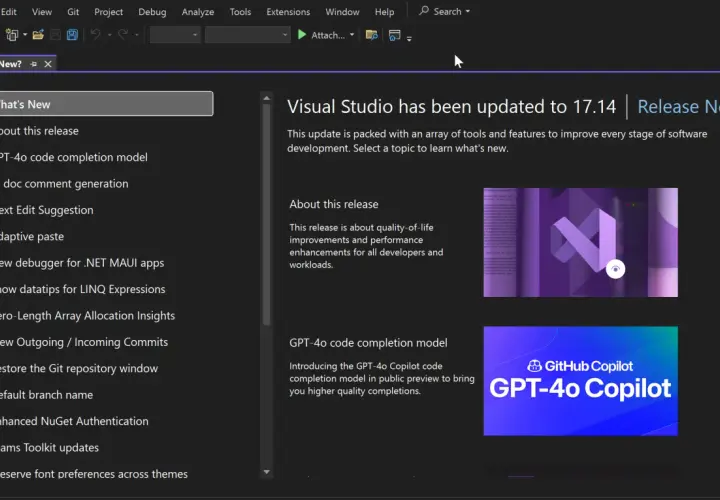Open the purple Visual Studio logo thumbnail
Screen dimensions: 720x500
[x=580, y=242]
